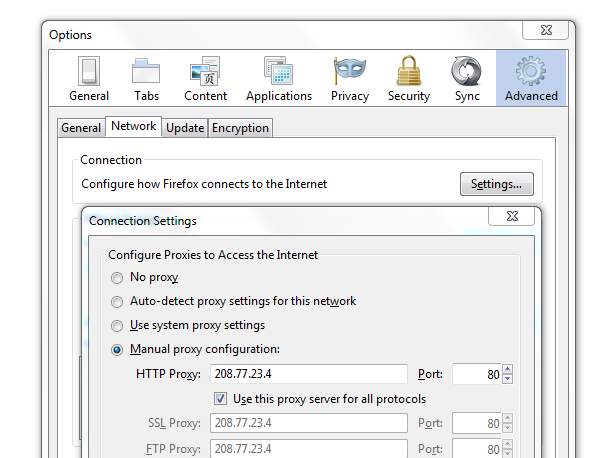Image resolution: width=614 pixels, height=458 pixels.
Task: Click the Connection Settings... button
Action: point(497,184)
